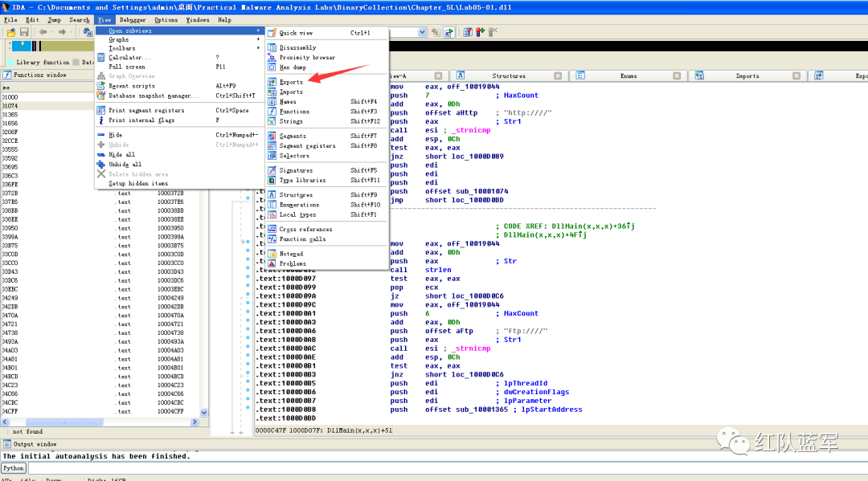Open the Exports subview menu entry
This screenshot has height=481, width=868.
pyautogui.click(x=291, y=82)
